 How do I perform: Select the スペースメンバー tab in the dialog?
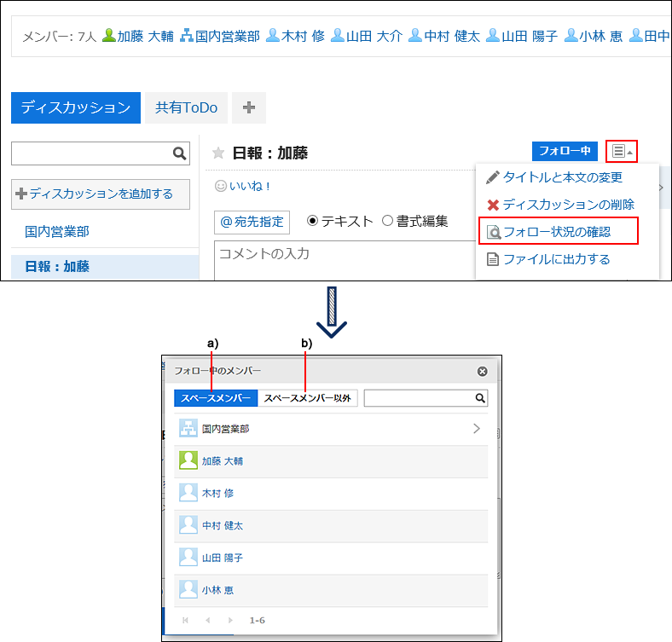click(x=216, y=398)
